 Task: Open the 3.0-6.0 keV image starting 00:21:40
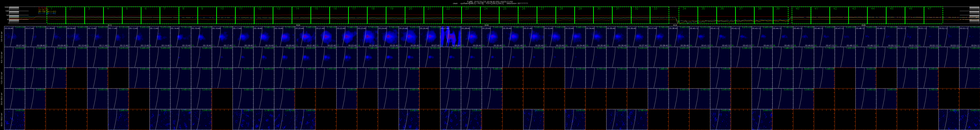pyautogui.click(x=326, y=37)
